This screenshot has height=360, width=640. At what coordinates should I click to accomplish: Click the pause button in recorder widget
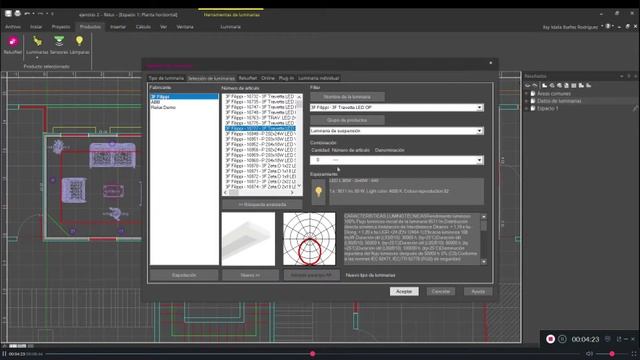click(562, 339)
